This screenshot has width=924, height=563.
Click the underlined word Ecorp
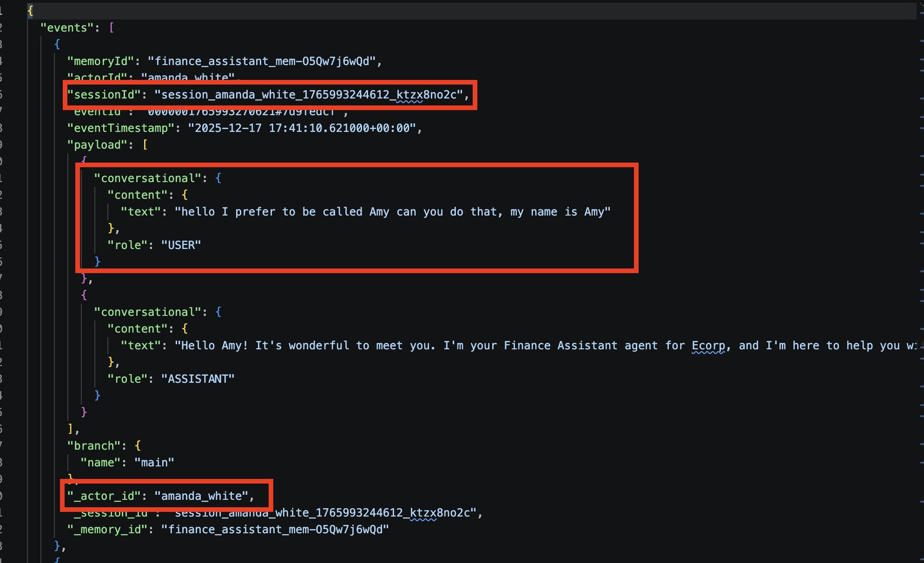709,345
